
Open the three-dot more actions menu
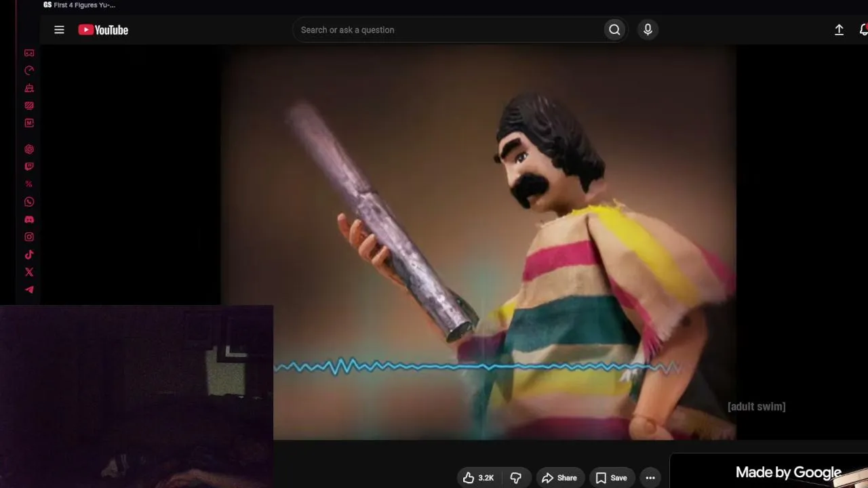tap(650, 478)
